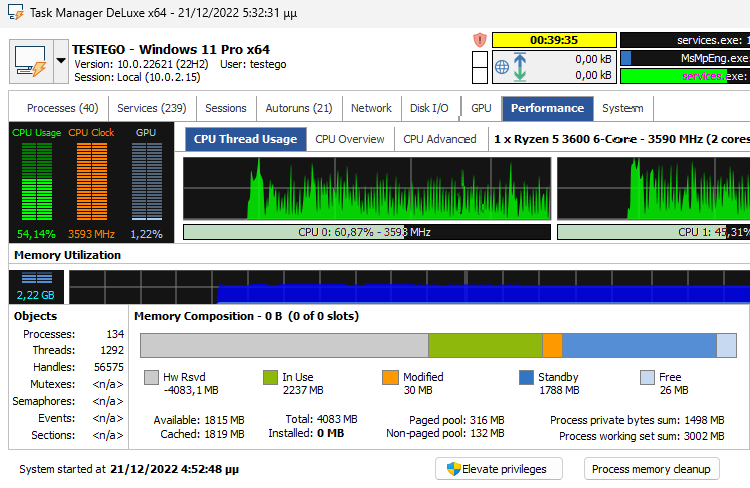Click the CPU 0 thread usage graph
Screen dimensions: 750x488
[x=367, y=189]
